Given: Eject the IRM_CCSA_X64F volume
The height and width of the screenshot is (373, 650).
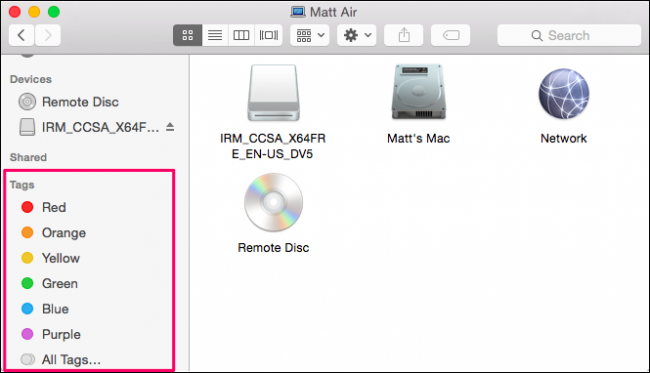Looking at the screenshot, I should coord(170,127).
